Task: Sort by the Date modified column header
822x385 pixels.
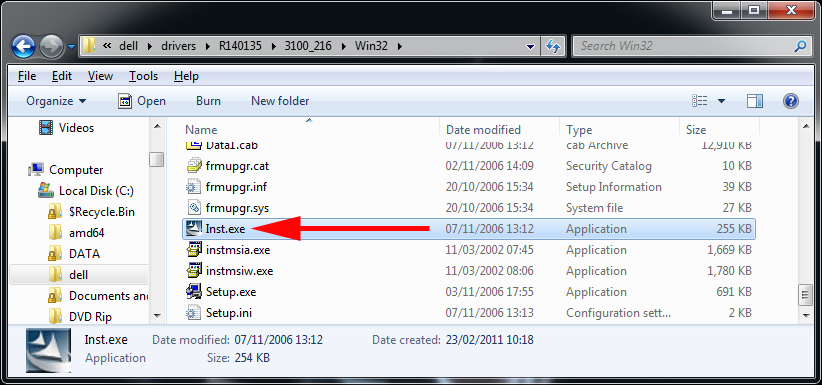Action: click(483, 130)
